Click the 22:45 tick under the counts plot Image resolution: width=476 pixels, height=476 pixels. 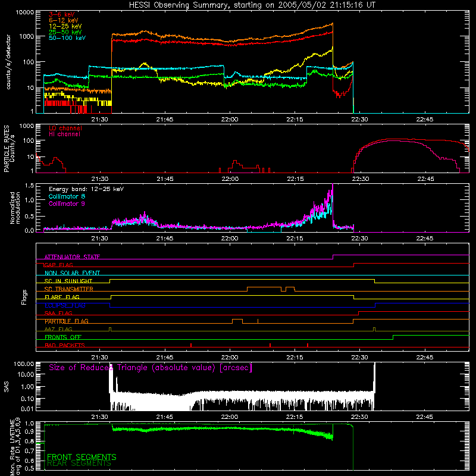tap(425, 120)
